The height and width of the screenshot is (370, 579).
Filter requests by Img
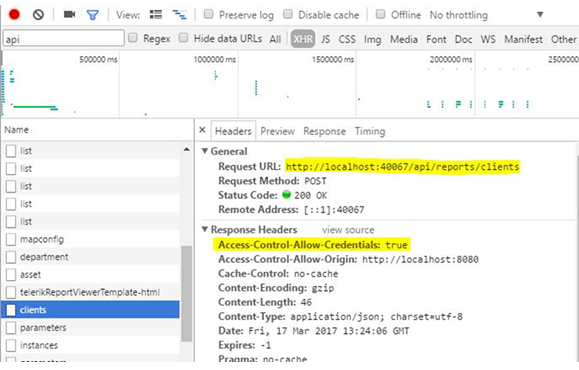click(x=373, y=40)
